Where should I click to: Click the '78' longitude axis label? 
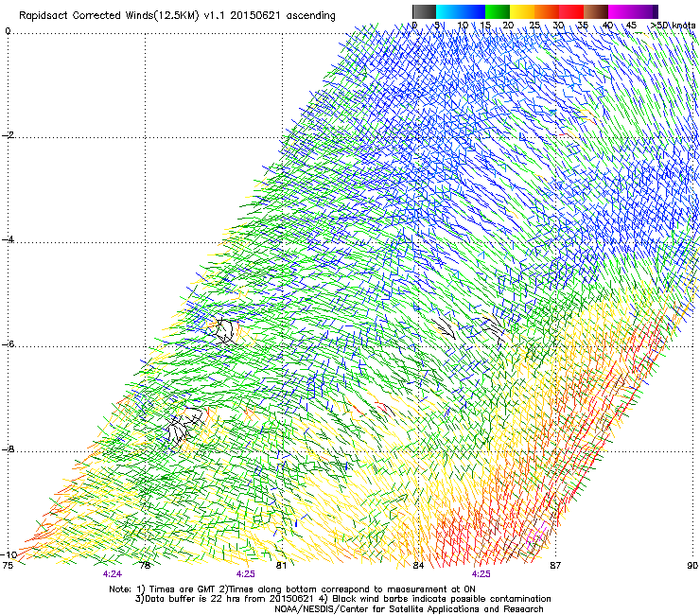[145, 566]
